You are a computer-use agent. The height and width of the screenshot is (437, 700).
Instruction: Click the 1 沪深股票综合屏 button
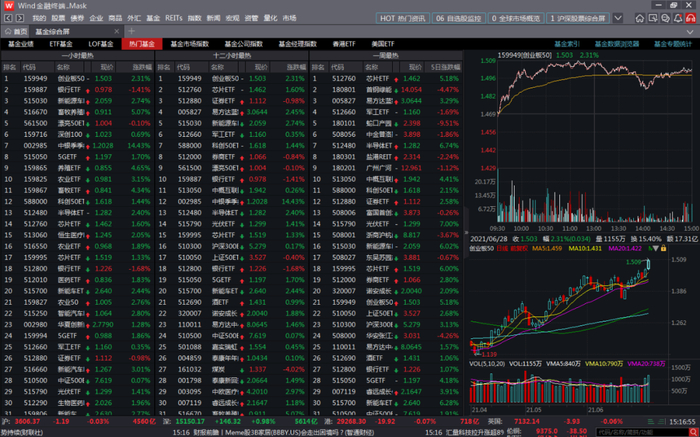pyautogui.click(x=578, y=18)
